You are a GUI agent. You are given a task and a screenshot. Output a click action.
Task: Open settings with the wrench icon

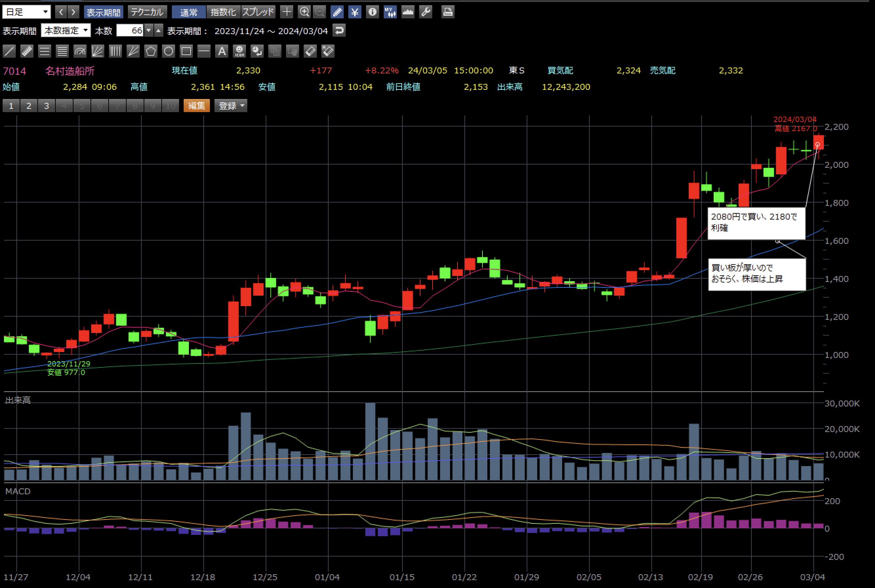pyautogui.click(x=425, y=12)
